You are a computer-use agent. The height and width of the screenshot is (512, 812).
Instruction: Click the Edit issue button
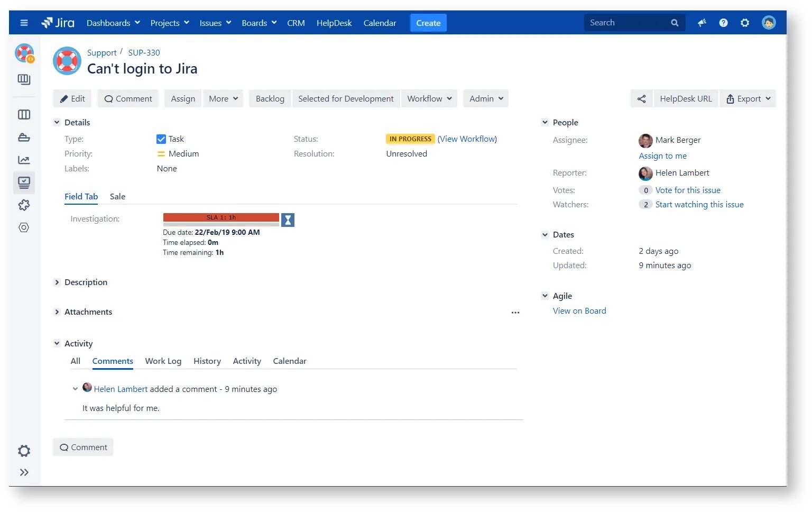point(72,99)
